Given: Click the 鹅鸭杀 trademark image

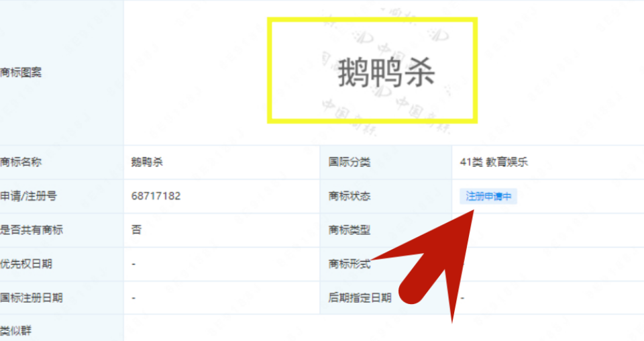Looking at the screenshot, I should tap(372, 70).
